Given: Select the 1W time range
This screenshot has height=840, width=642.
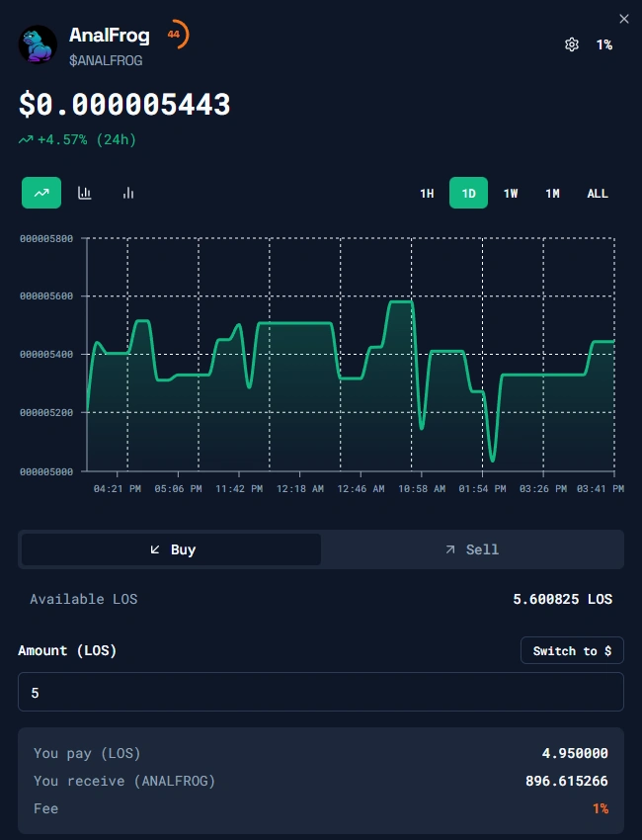Looking at the screenshot, I should tap(511, 194).
